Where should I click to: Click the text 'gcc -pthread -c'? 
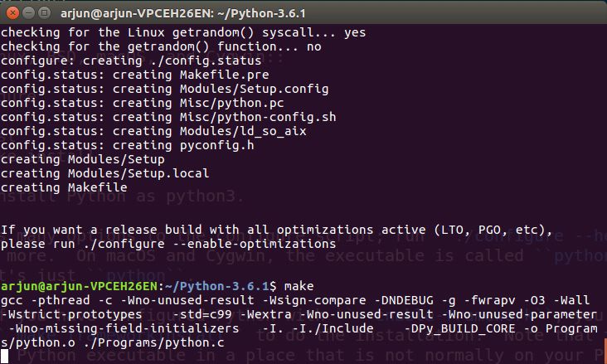[x=56, y=300]
